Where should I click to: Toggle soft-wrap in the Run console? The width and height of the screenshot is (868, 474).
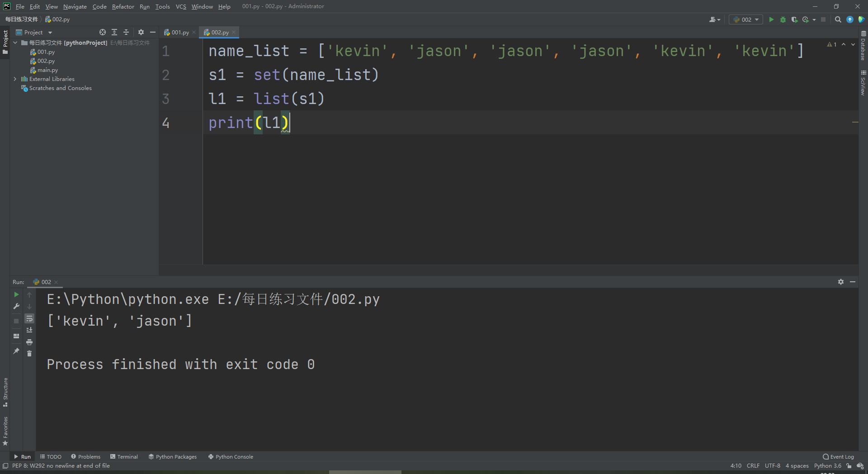(x=29, y=318)
